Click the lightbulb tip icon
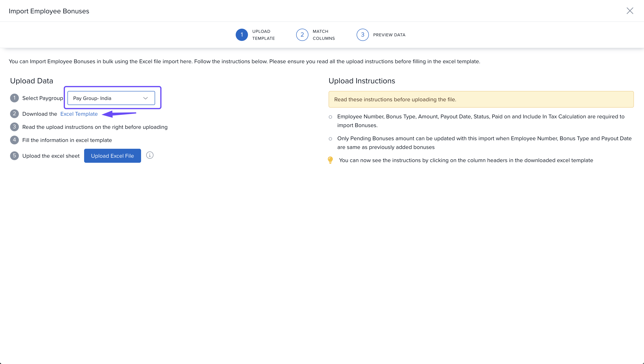This screenshot has height=364, width=644. [330, 160]
